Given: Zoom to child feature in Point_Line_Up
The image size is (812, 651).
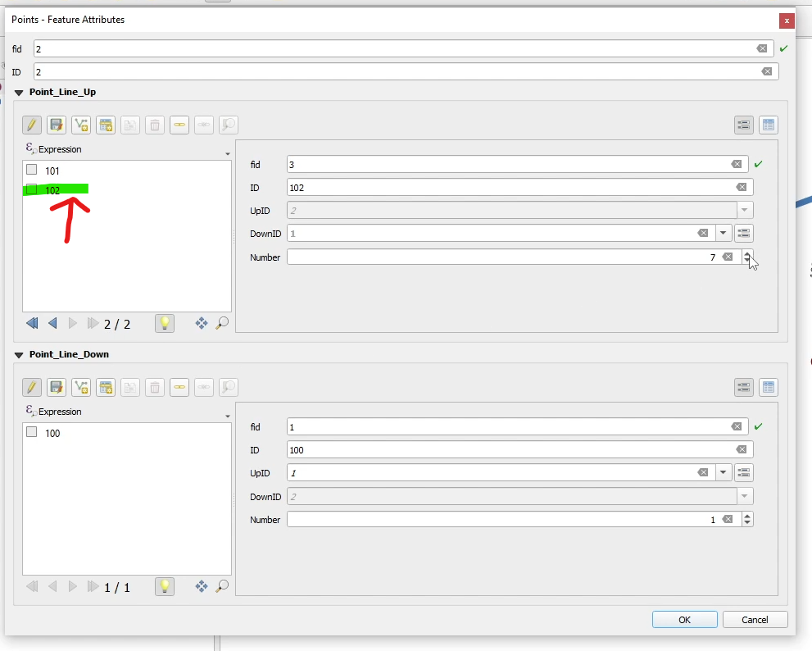Looking at the screenshot, I should [229, 125].
